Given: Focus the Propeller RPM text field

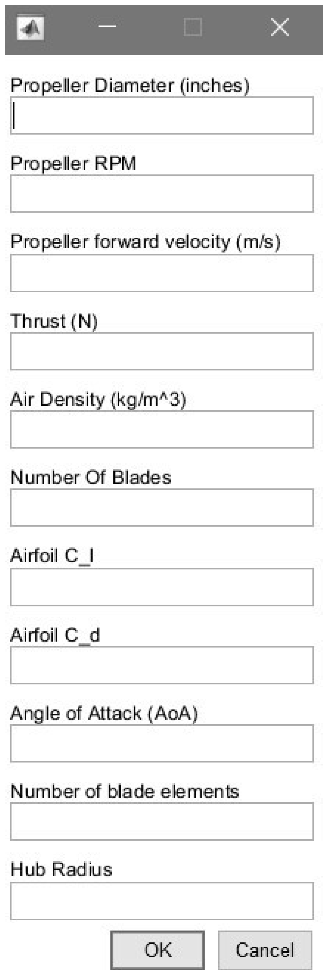Looking at the screenshot, I should tap(162, 194).
